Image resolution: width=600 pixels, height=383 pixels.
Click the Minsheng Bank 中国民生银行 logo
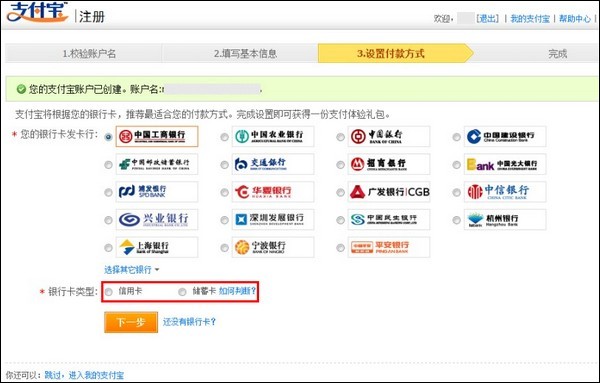pyautogui.click(x=389, y=219)
